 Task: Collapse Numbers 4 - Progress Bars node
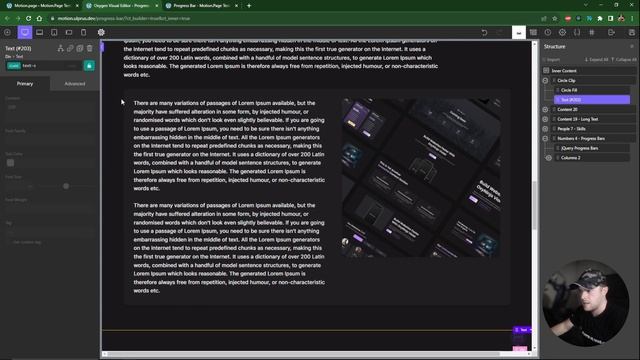pos(545,138)
